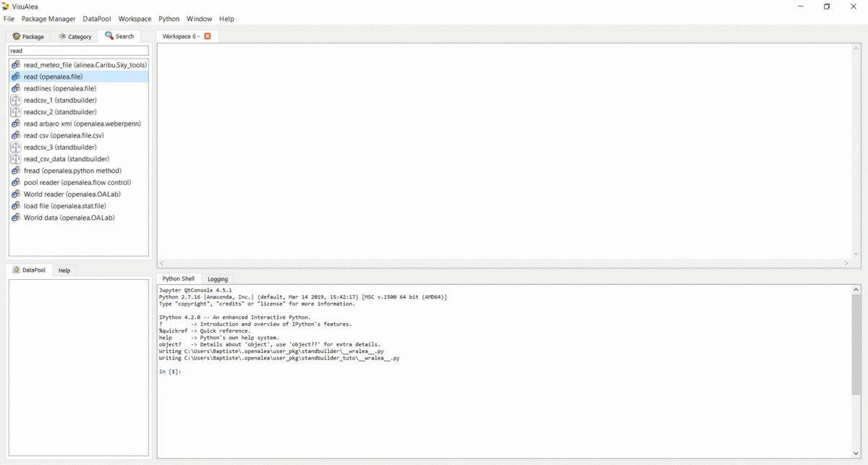Viewport: 868px width, 465px height.
Task: Click the pool reader node icon
Action: point(15,182)
